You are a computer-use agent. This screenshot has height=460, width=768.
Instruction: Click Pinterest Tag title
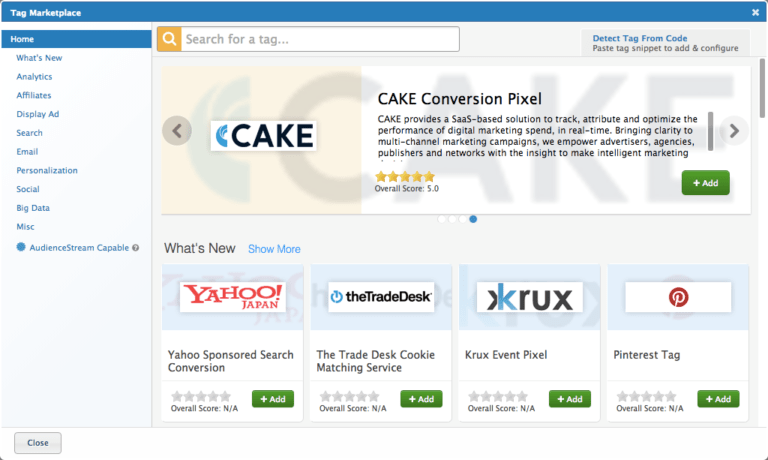[x=647, y=355]
